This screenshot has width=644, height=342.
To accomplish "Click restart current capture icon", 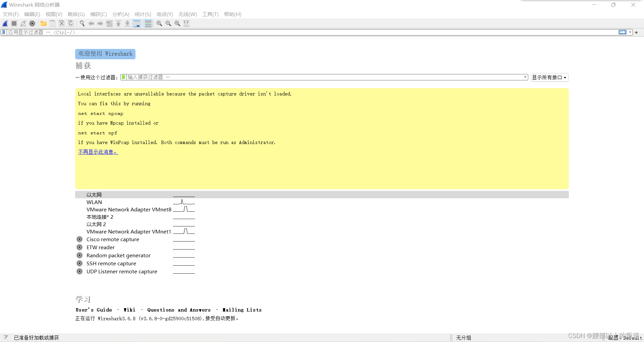I will coord(23,23).
